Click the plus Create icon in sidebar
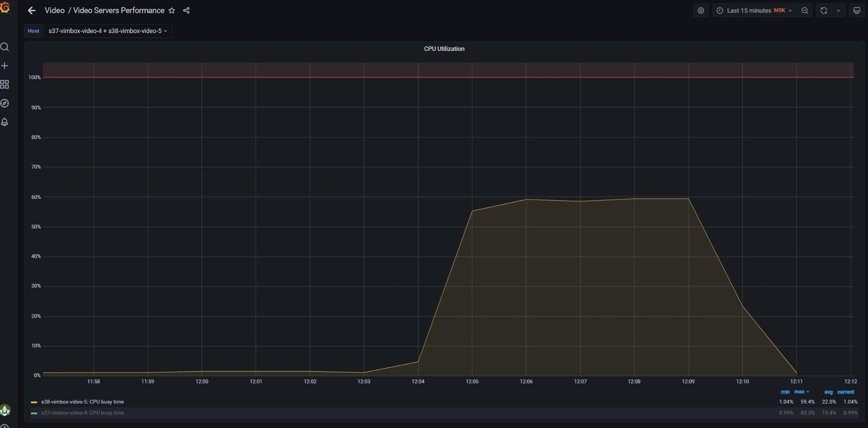 5,66
